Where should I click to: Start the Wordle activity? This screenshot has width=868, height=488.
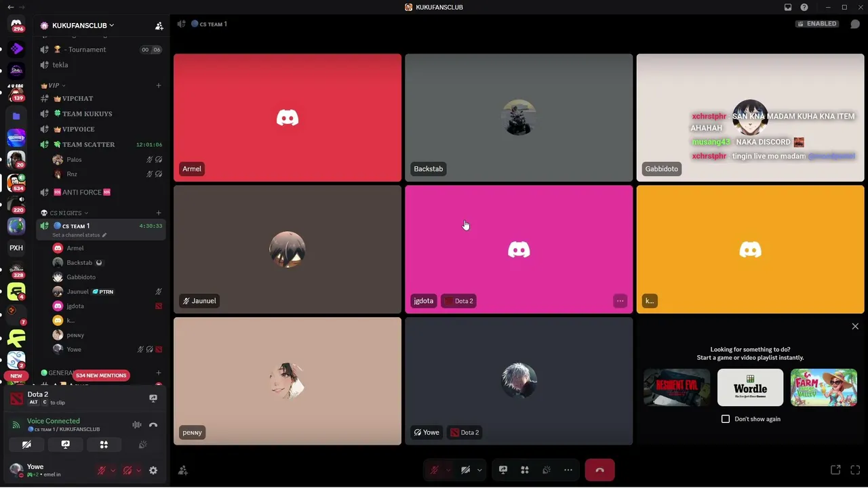click(x=750, y=388)
